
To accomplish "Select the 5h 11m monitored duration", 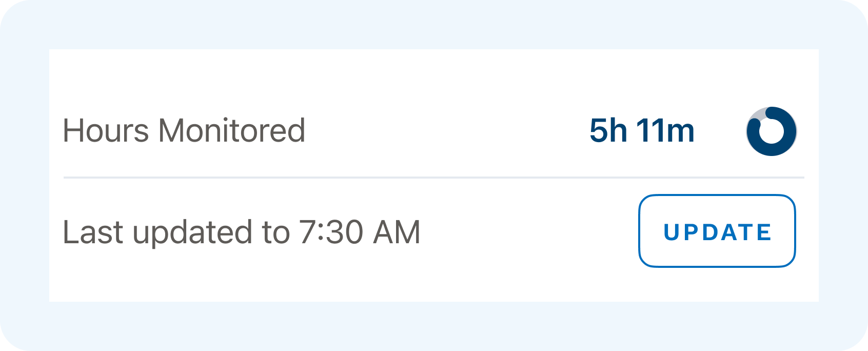I will click(x=642, y=130).
